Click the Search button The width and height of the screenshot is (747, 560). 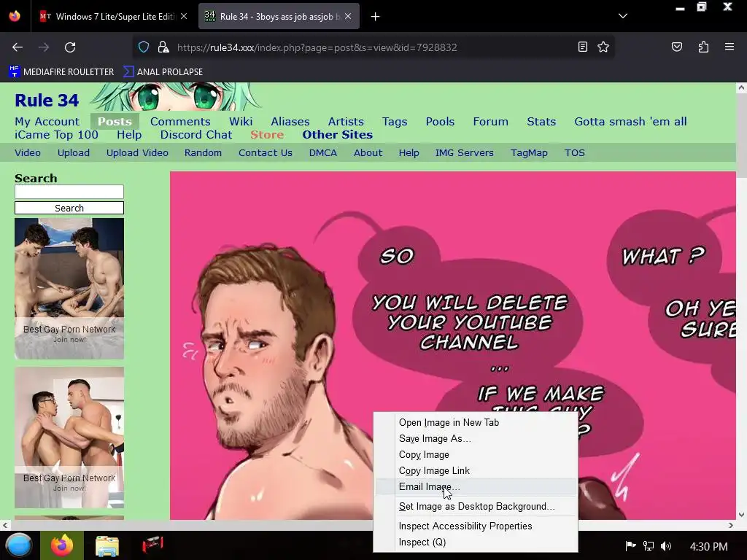[69, 208]
